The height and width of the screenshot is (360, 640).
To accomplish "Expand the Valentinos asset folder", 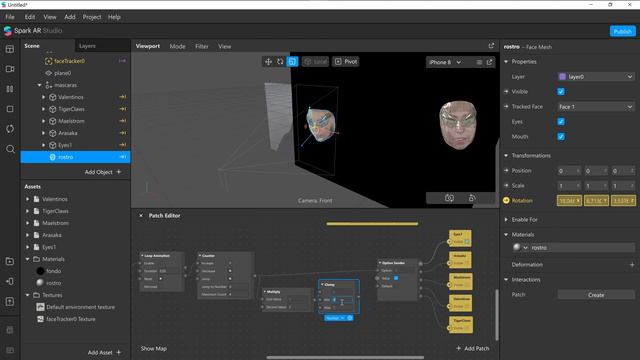I will pos(28,199).
